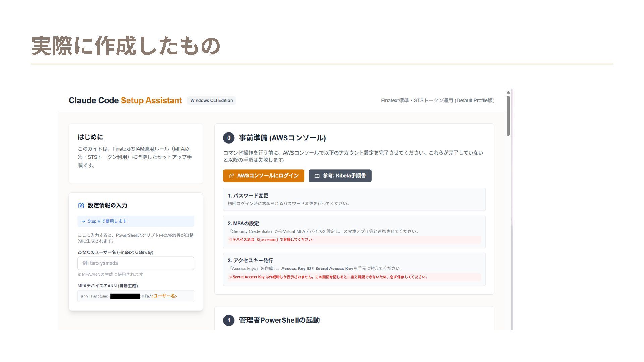Click the 管理者PowerShellの起動 section heading
The height and width of the screenshot is (362, 644).
279,320
